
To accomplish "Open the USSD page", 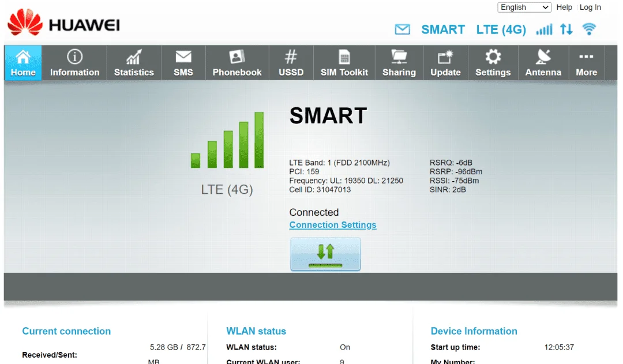I will tap(291, 63).
